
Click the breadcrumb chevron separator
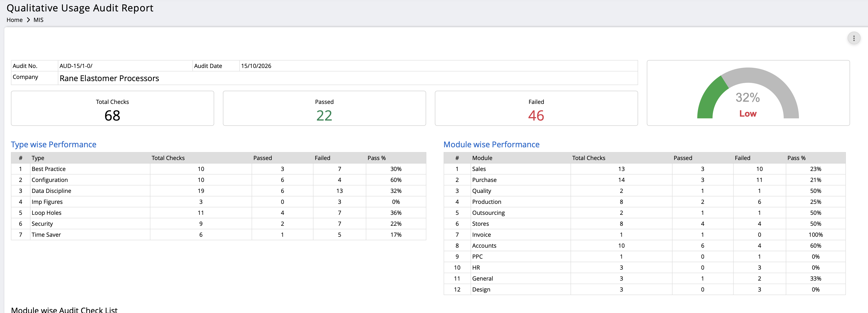coord(28,20)
